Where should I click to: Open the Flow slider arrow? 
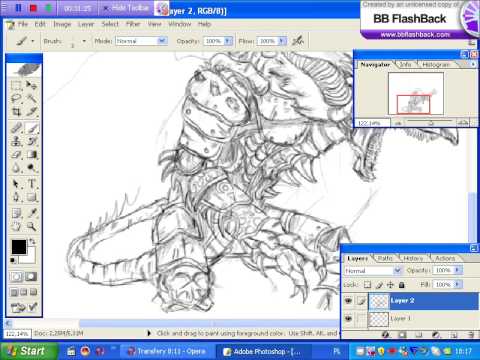[282, 41]
